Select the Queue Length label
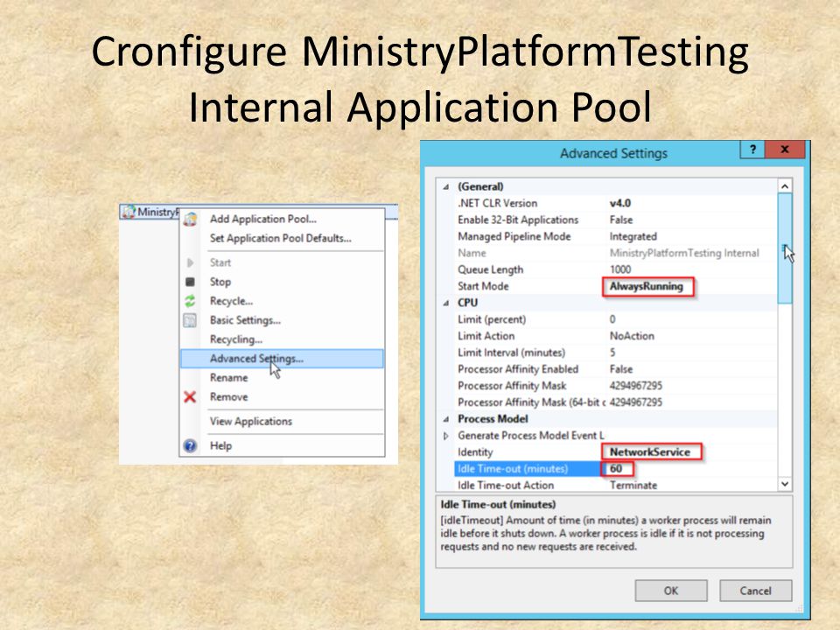This screenshot has height=630, width=840. coord(490,269)
